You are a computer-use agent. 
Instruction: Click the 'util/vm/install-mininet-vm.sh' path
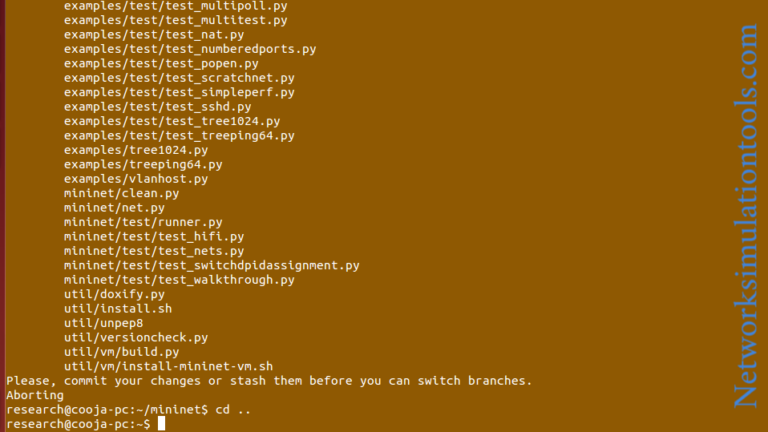pos(168,367)
